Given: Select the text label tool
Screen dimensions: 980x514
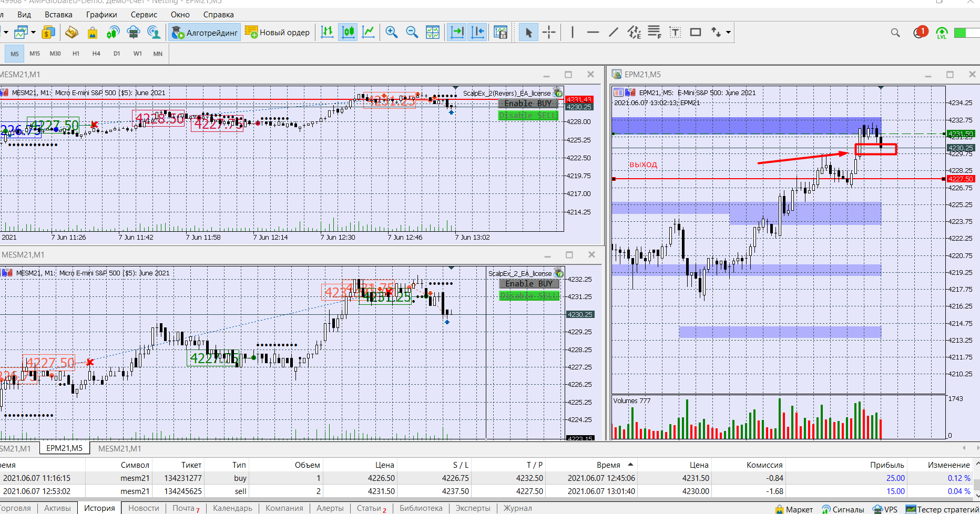Looking at the screenshot, I should pyautogui.click(x=675, y=33).
